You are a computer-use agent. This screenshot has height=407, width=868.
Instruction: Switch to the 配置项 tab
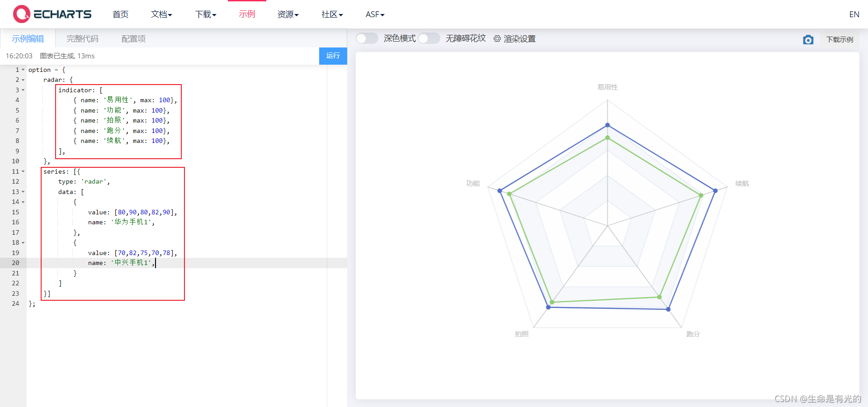pyautogui.click(x=133, y=39)
